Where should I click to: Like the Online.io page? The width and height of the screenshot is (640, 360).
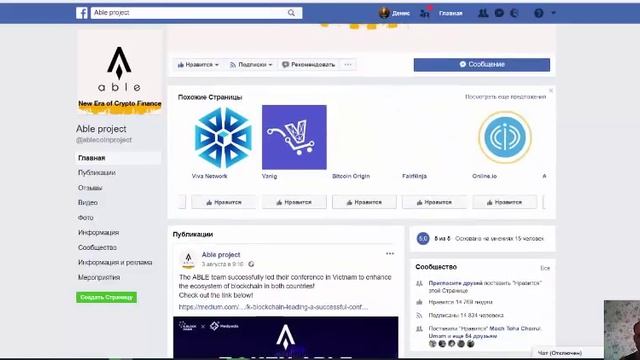[504, 202]
